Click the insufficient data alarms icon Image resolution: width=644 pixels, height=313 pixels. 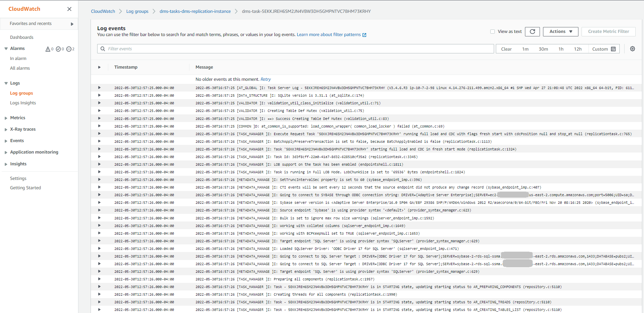69,49
